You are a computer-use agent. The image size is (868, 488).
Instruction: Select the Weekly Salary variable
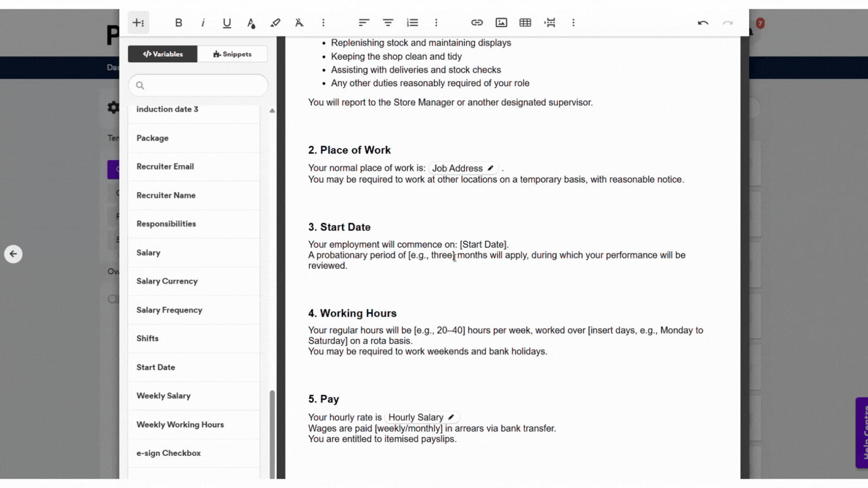click(194, 396)
